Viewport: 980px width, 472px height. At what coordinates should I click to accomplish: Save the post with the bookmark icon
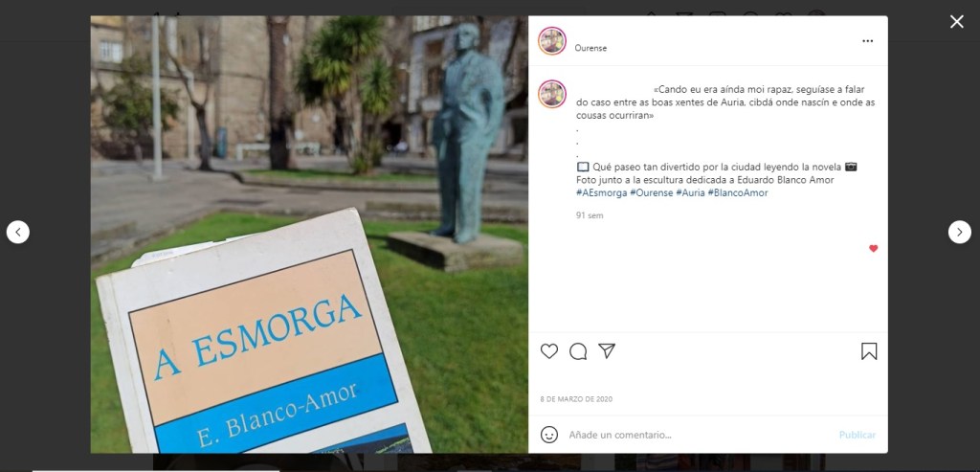click(869, 351)
